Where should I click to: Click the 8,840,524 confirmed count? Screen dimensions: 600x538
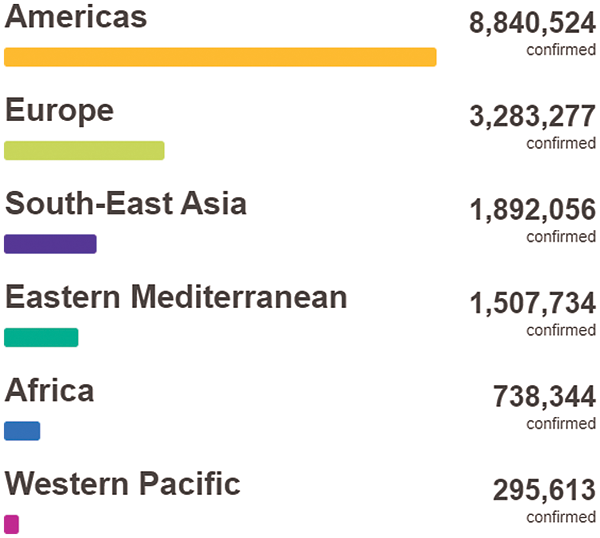[x=532, y=24]
